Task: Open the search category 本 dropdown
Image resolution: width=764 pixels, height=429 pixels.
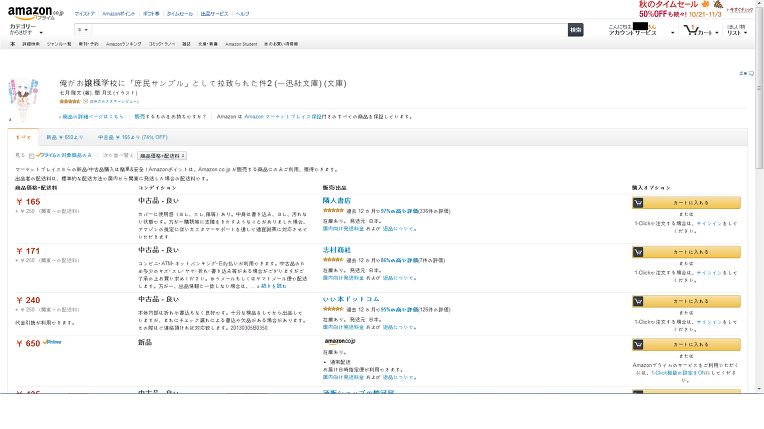Action: click(x=82, y=30)
